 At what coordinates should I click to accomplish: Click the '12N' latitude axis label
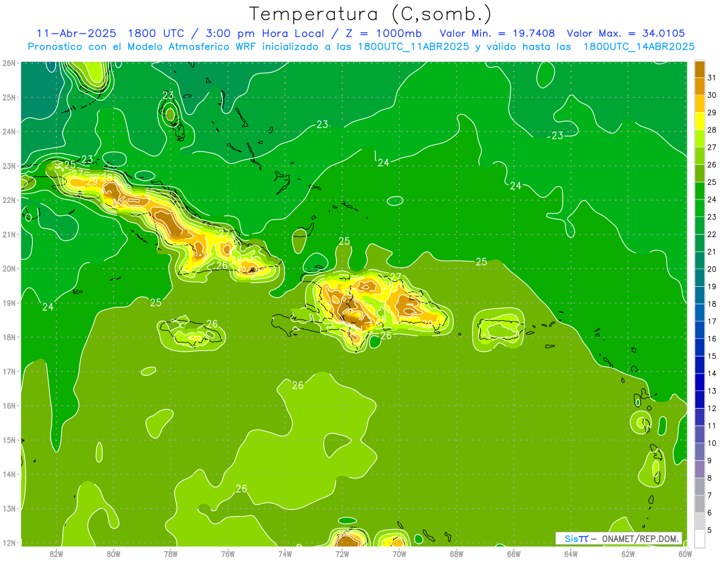(x=8, y=543)
